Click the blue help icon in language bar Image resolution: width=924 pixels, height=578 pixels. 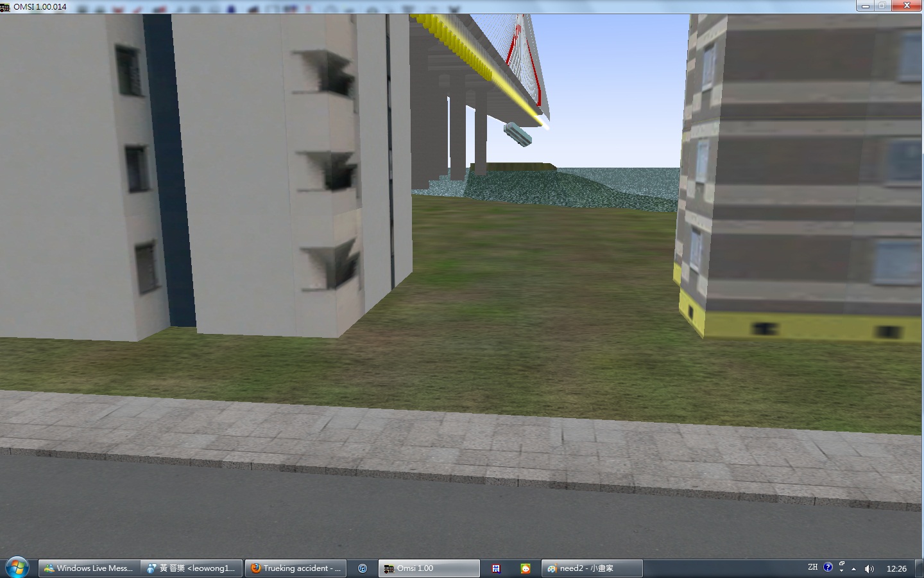pos(828,567)
